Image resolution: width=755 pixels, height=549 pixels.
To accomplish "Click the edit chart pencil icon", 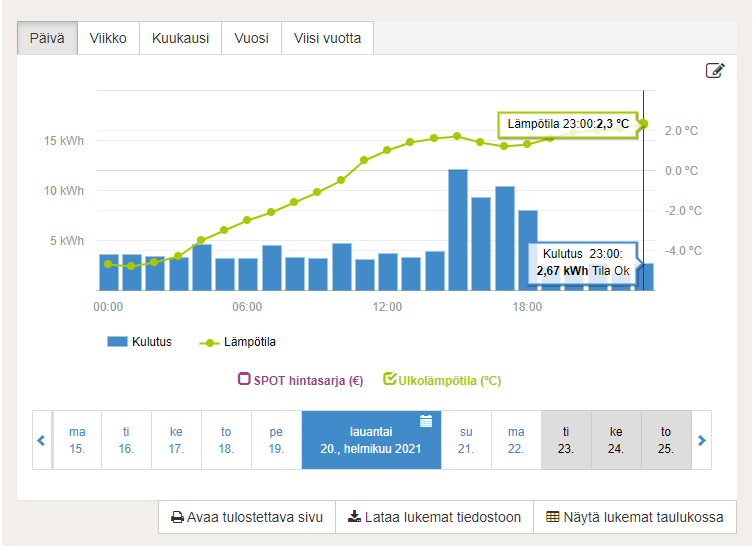I will coord(714,70).
